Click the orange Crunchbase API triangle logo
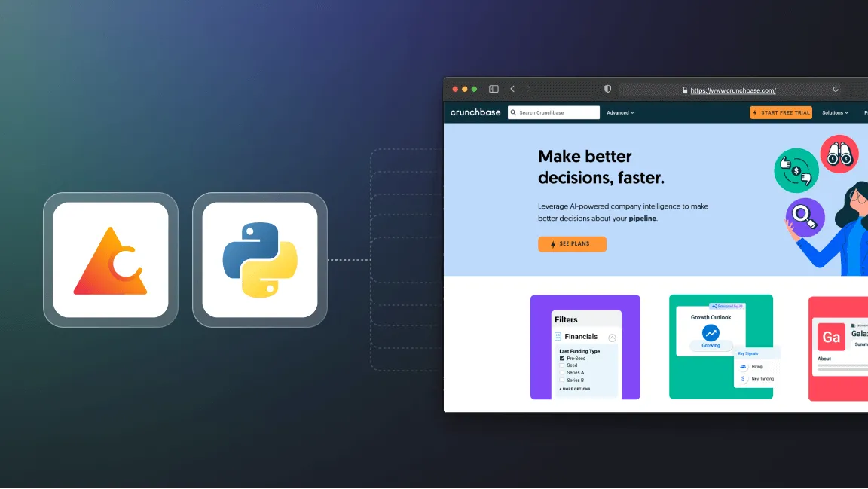The width and height of the screenshot is (868, 489). [x=110, y=261]
